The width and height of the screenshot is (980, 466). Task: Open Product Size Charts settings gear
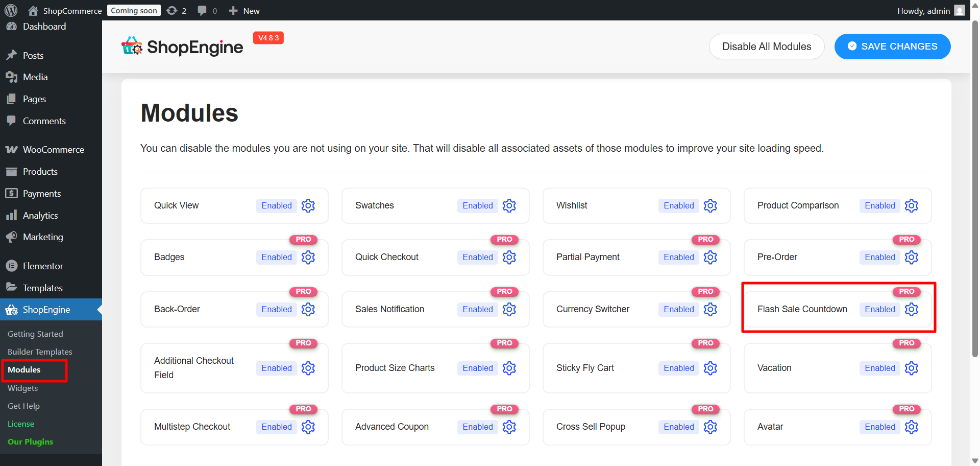tap(509, 368)
